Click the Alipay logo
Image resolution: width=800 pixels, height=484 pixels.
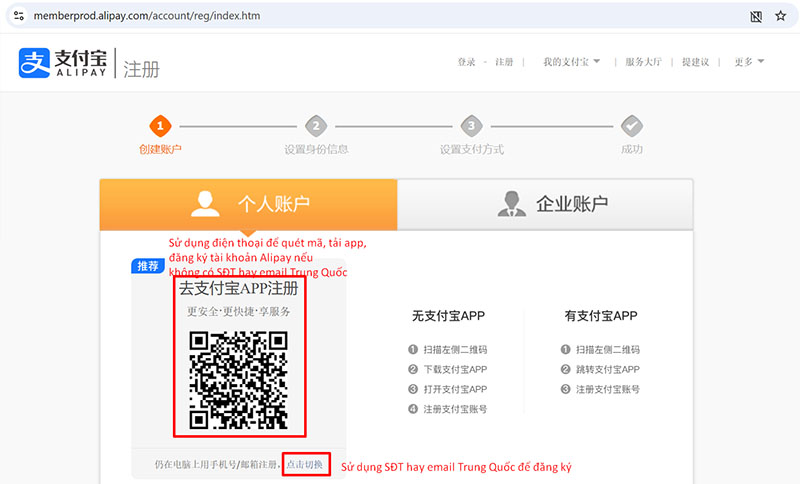coord(63,63)
